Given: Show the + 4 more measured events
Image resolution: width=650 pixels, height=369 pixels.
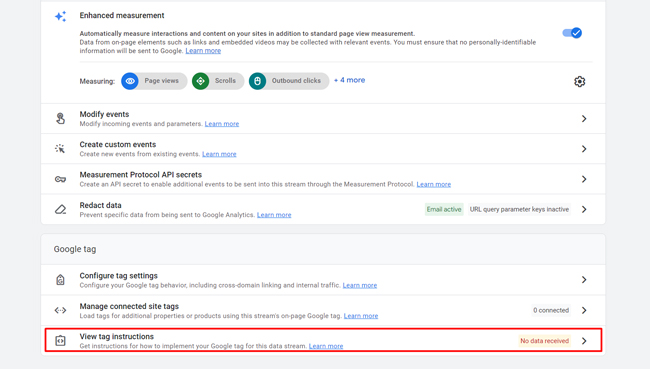Looking at the screenshot, I should [x=349, y=80].
